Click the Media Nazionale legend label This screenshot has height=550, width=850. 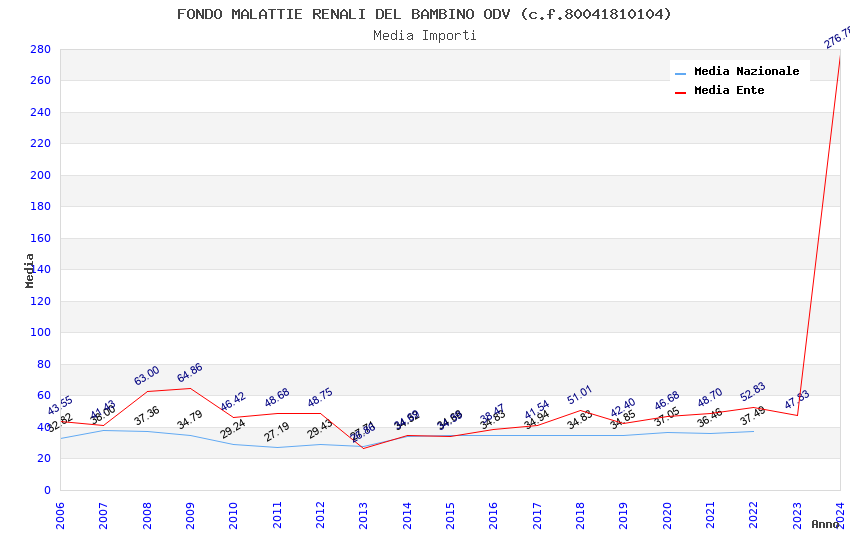tap(746, 71)
